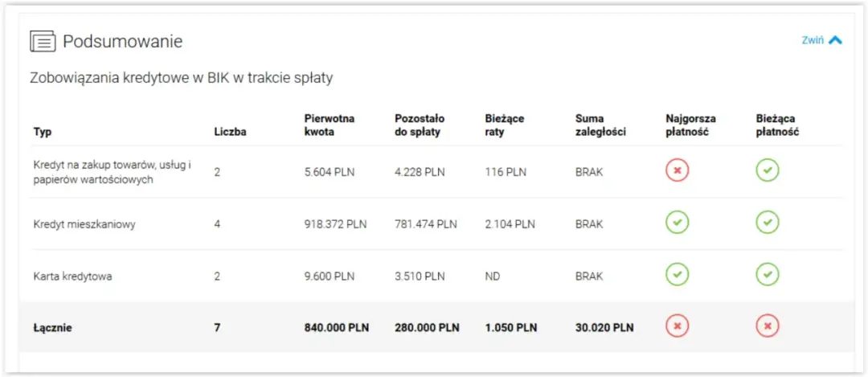This screenshot has height=377, width=868.
Task: Collapse the summary with the Zwiń chevron
Action: 835,40
